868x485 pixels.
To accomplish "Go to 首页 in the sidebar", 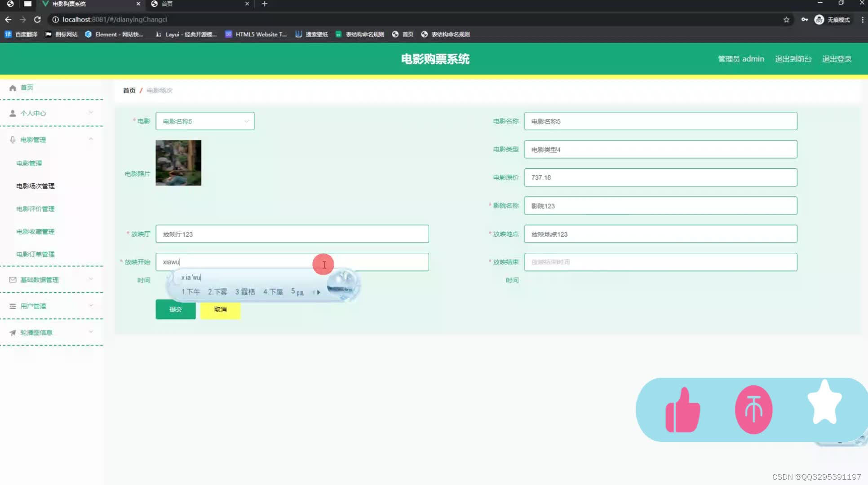I will pyautogui.click(x=27, y=88).
